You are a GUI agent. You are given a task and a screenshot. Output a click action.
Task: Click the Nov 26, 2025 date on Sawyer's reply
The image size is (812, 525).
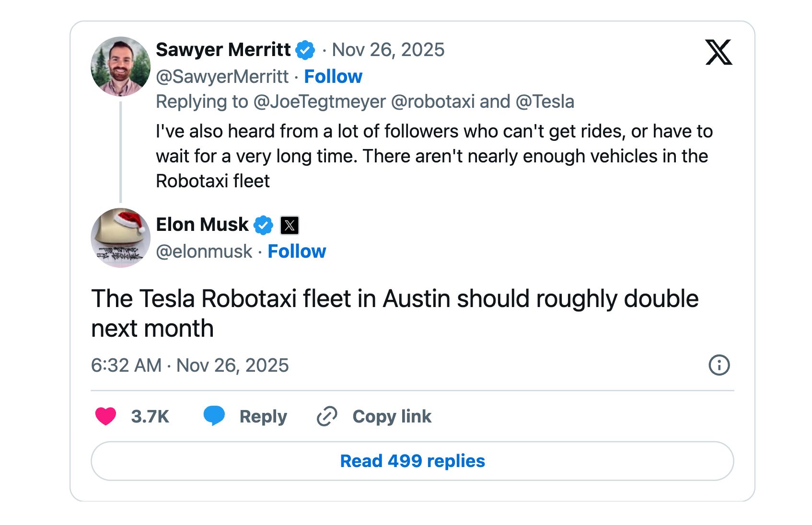point(388,50)
